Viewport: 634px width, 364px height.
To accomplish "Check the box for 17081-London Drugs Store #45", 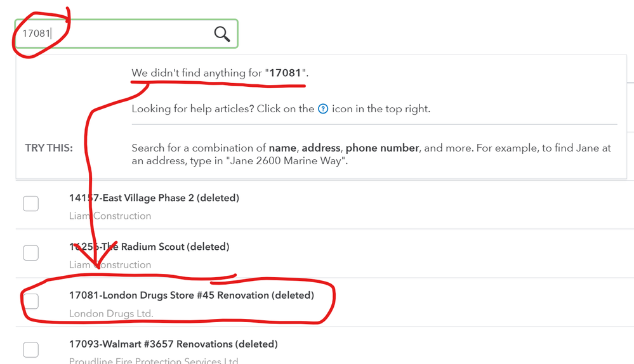I will pyautogui.click(x=30, y=301).
